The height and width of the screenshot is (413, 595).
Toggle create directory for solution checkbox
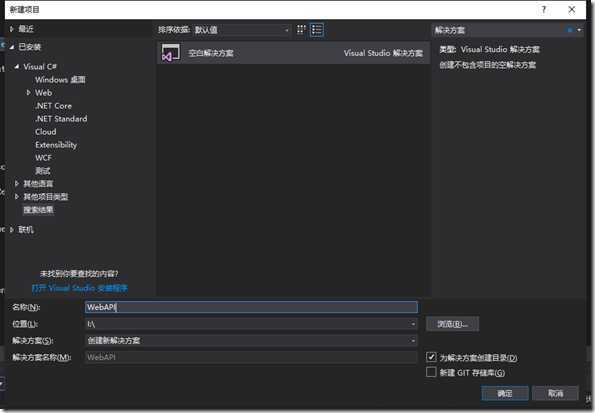tap(431, 357)
